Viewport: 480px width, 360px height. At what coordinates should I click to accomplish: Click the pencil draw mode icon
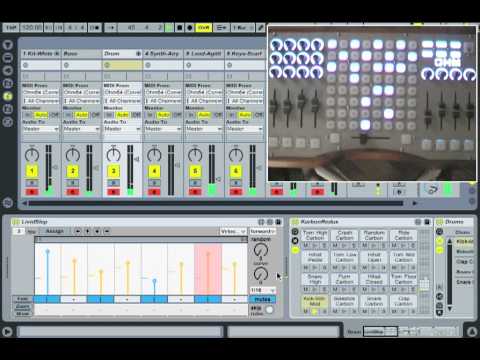pos(261,27)
